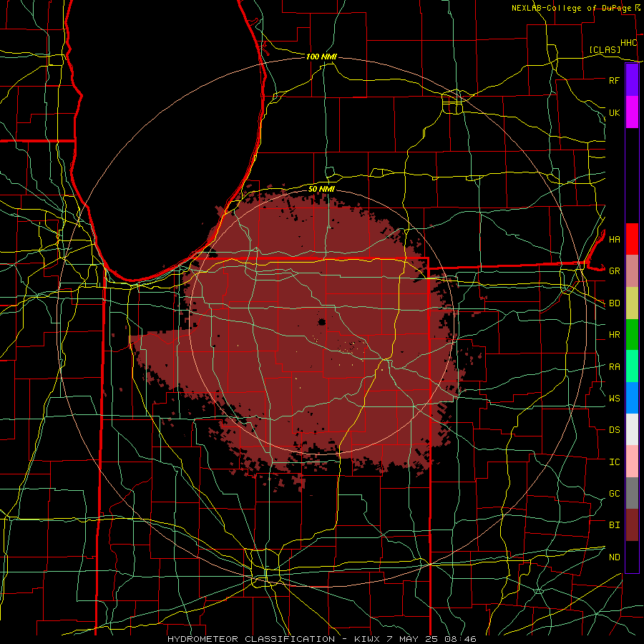Click the ND legend label
Screen dimensions: 644x644
click(x=614, y=557)
